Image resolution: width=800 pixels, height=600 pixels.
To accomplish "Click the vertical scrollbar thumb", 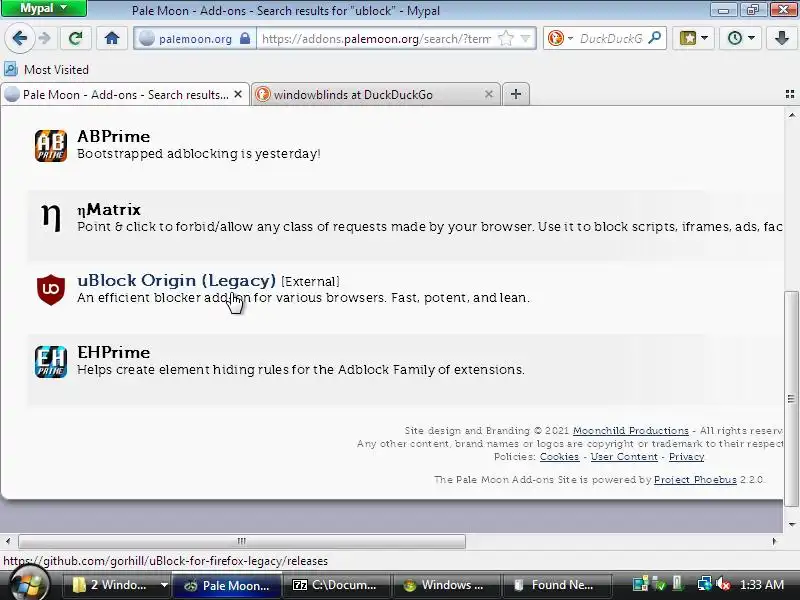I will (x=791, y=399).
